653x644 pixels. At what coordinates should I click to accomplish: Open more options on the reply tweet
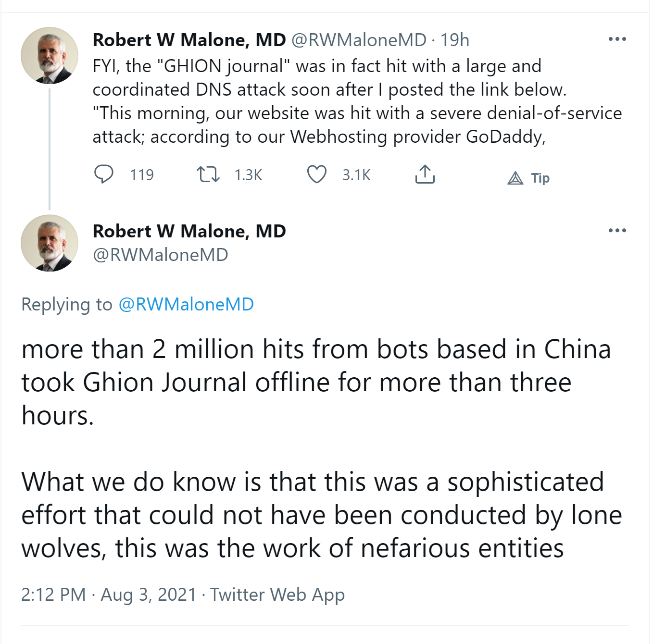617,231
